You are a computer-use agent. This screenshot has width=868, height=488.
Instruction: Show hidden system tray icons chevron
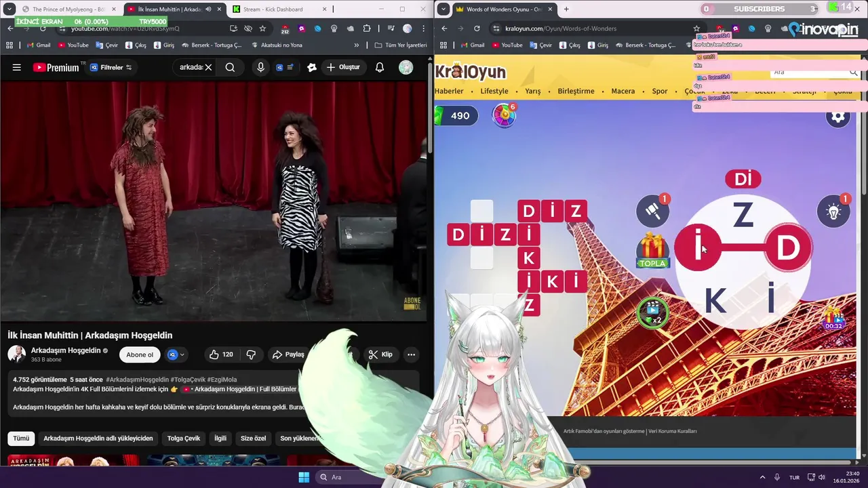click(x=762, y=477)
